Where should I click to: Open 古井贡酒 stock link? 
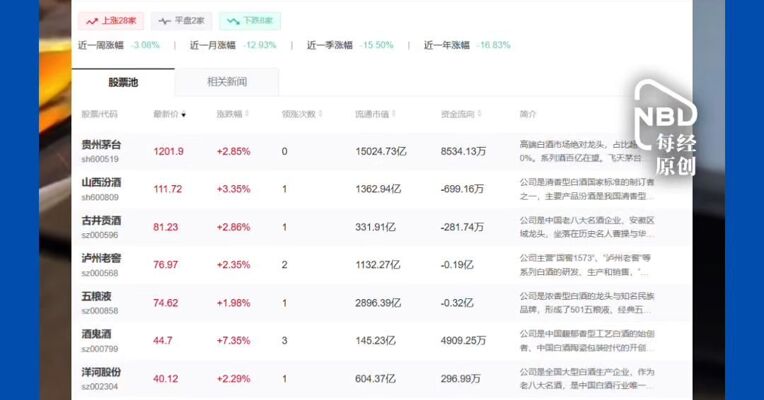click(101, 221)
